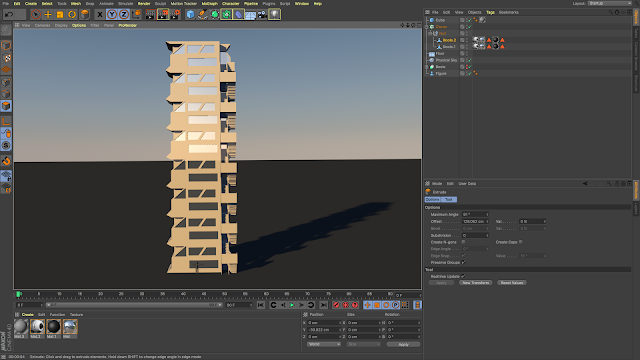This screenshot has width=640, height=360.
Task: Toggle Preserve Groups checkbox
Action: [463, 262]
